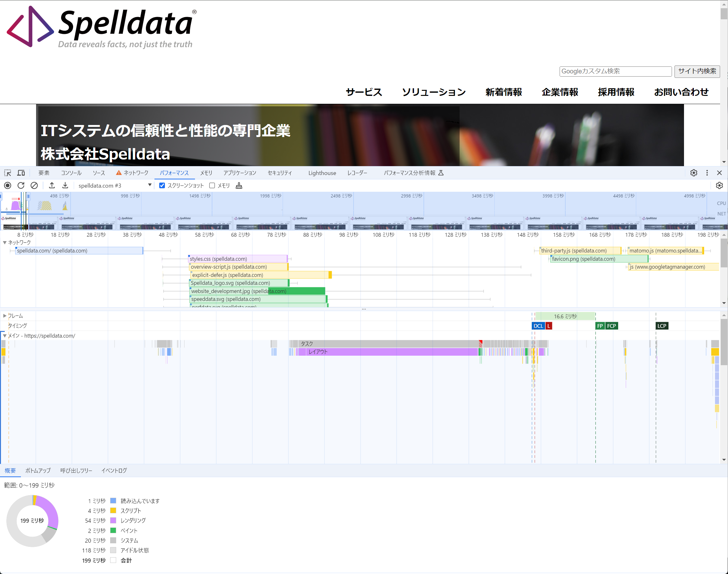Open the イベントログ tab
Viewport: 728px width, 574px height.
pyautogui.click(x=114, y=471)
